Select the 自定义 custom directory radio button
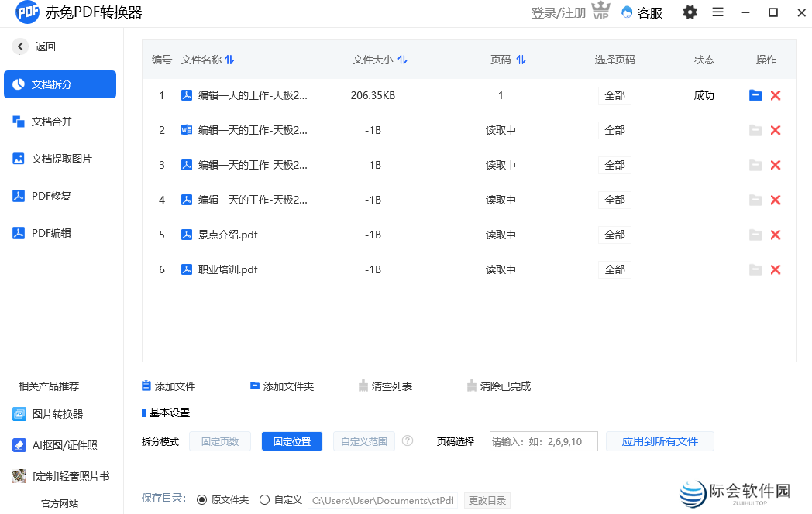 point(263,499)
